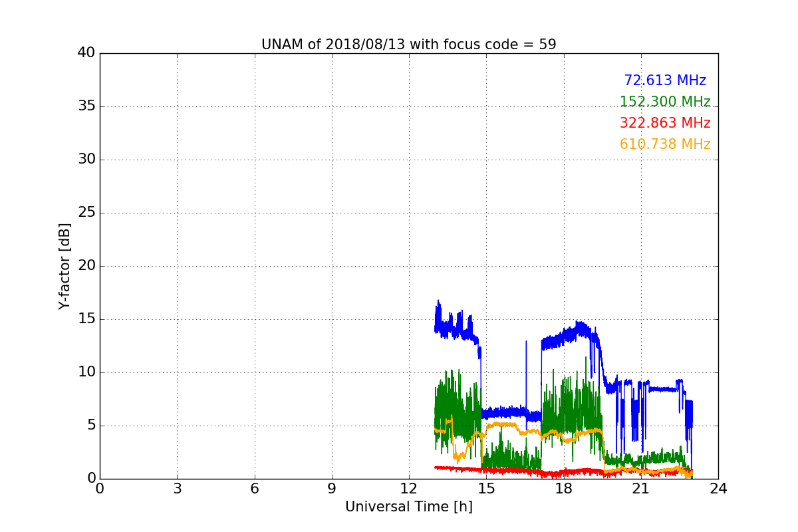Click y-axis tick label 25

(86, 213)
